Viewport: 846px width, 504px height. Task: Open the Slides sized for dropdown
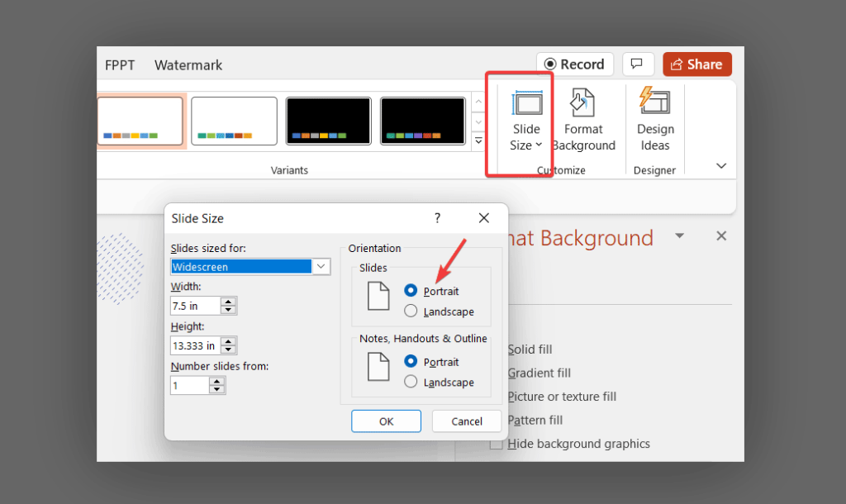pos(321,266)
